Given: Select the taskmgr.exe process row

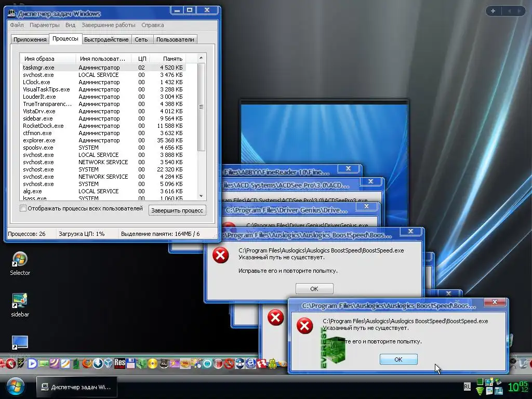Looking at the screenshot, I should tap(103, 68).
